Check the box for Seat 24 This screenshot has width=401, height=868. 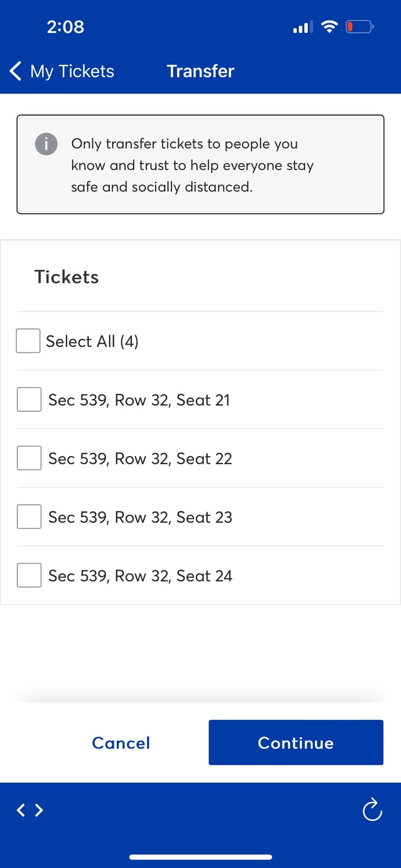coord(29,575)
